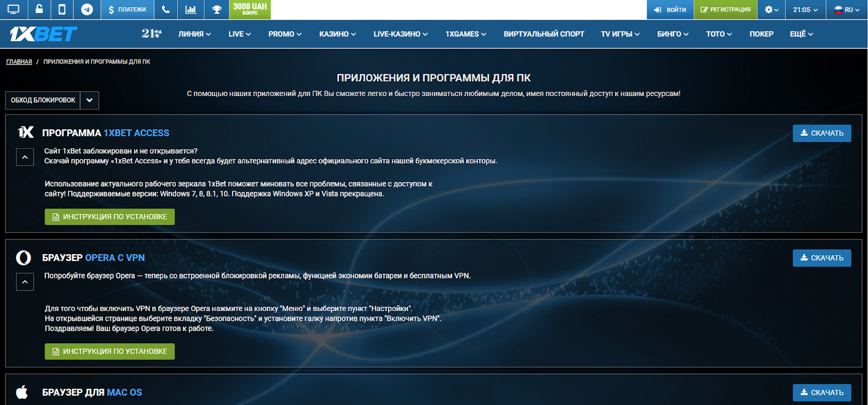Open the Live-Казино menu

click(400, 34)
